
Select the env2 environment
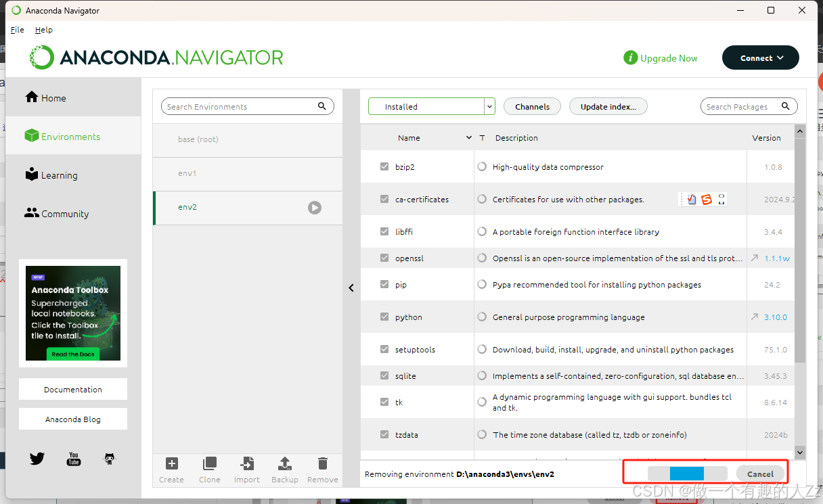248,208
